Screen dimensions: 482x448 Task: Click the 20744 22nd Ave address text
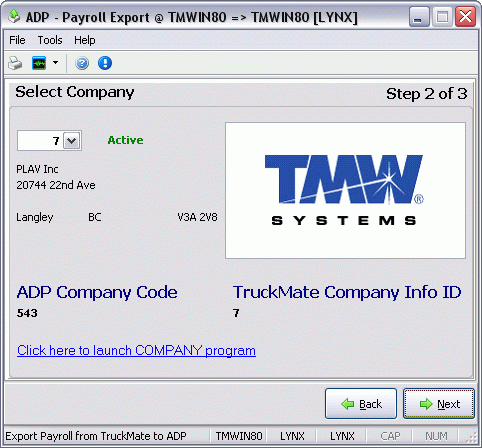[x=56, y=185]
